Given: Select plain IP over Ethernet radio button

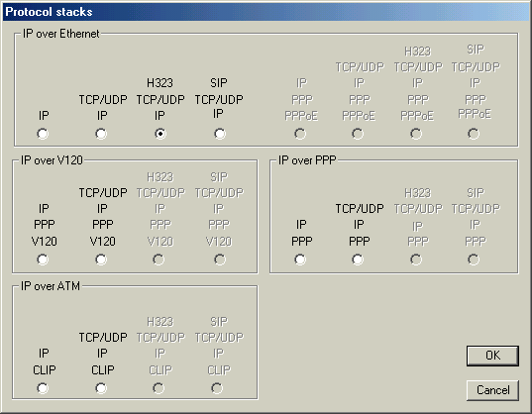Looking at the screenshot, I should click(x=43, y=134).
